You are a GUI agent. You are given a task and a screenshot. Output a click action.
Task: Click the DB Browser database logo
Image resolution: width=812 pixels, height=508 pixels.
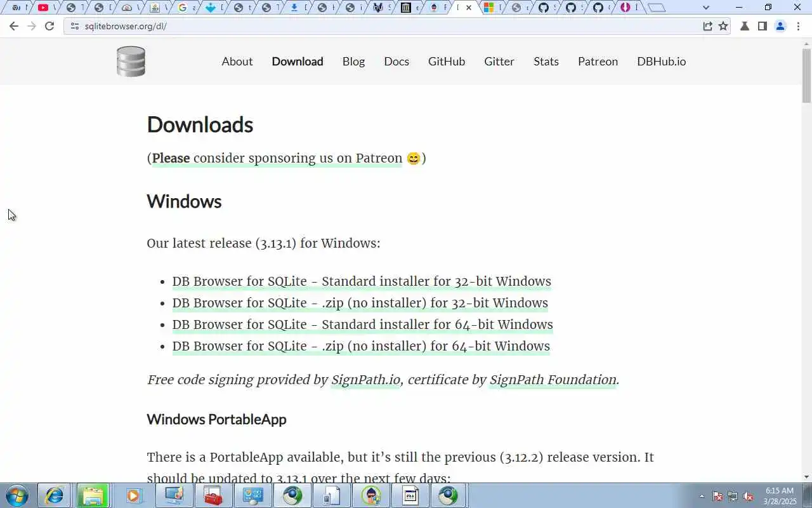[131, 62]
